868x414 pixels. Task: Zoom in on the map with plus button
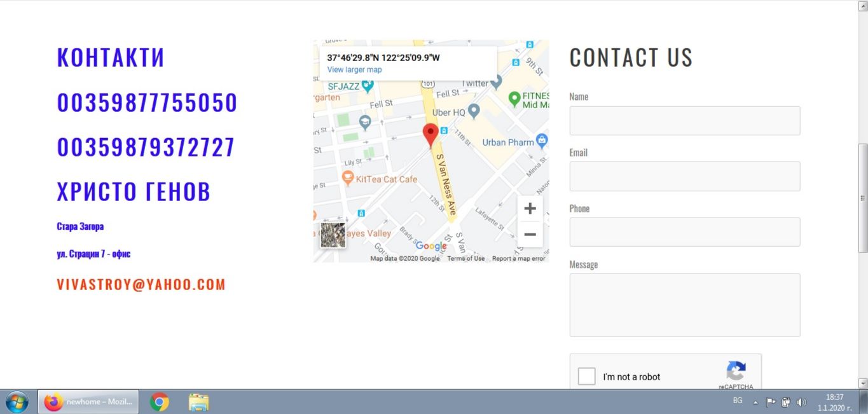point(530,209)
